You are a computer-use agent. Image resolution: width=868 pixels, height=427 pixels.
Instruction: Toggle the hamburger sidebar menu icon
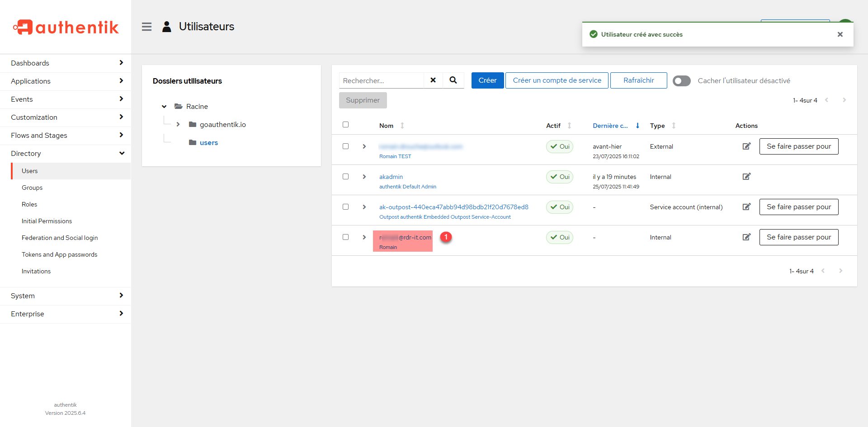(146, 27)
